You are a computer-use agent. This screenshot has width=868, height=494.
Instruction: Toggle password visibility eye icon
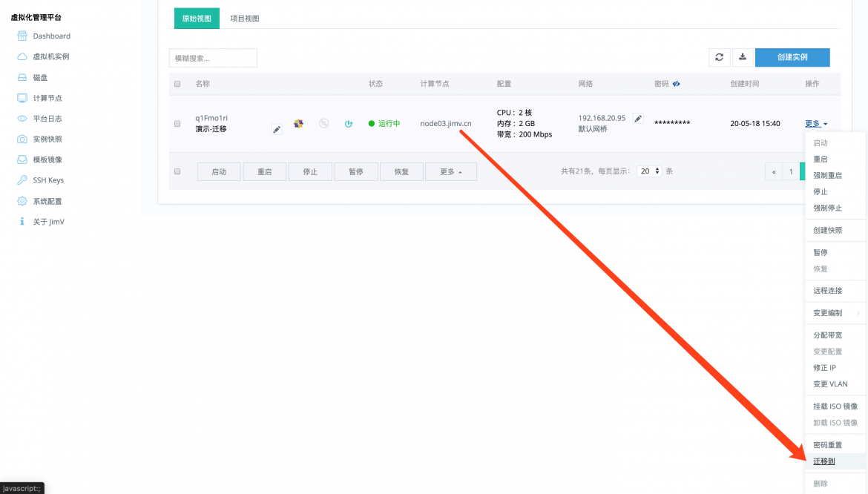coord(676,84)
